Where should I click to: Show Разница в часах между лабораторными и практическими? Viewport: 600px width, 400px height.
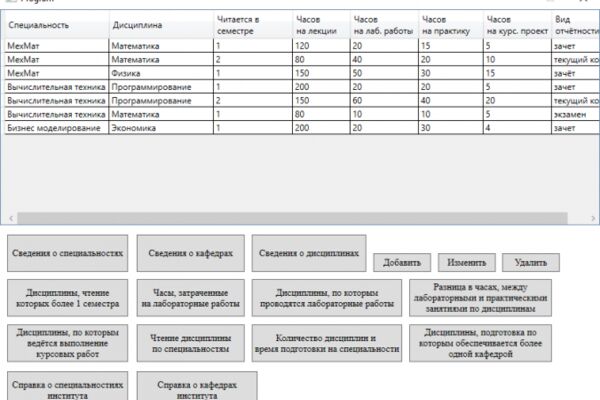pyautogui.click(x=480, y=298)
